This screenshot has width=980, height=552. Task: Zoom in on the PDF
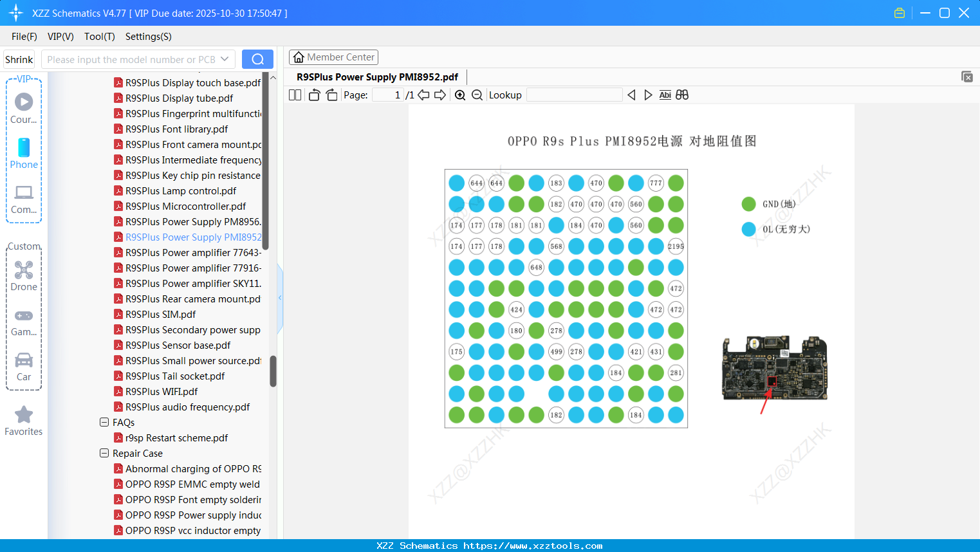(460, 95)
